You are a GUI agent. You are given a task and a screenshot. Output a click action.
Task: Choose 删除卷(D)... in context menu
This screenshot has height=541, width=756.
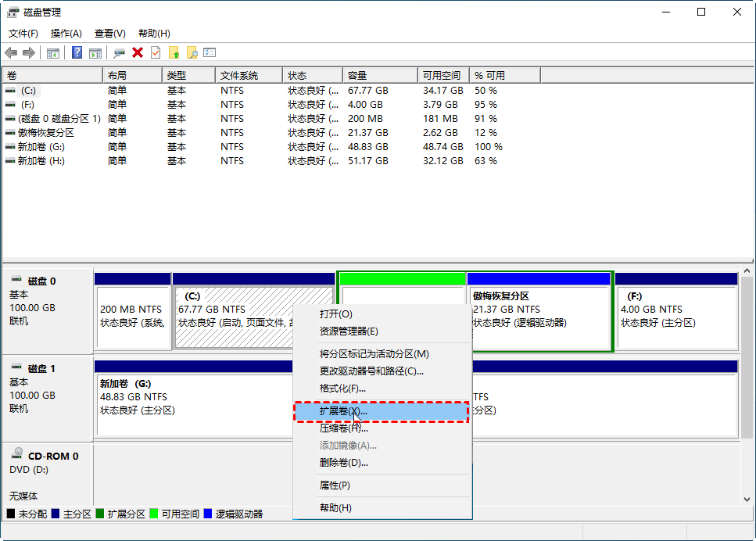[x=382, y=463]
